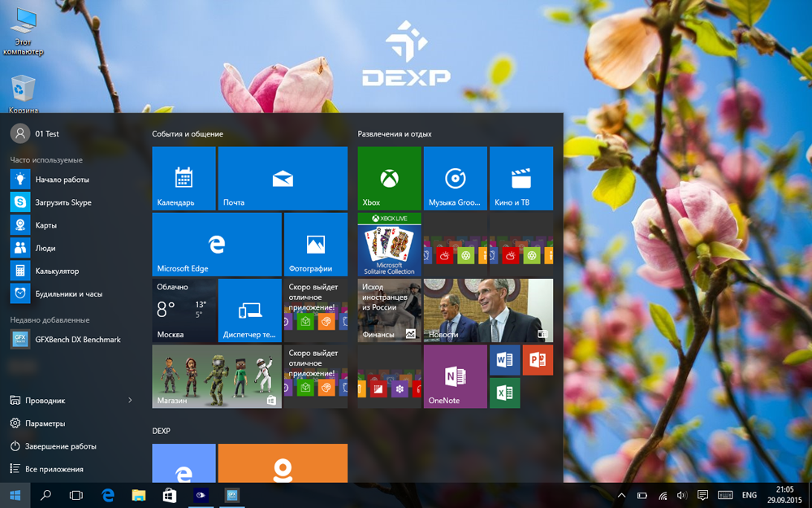812x508 pixels.
Task: Show hidden tray icons arrow
Action: pos(621,496)
